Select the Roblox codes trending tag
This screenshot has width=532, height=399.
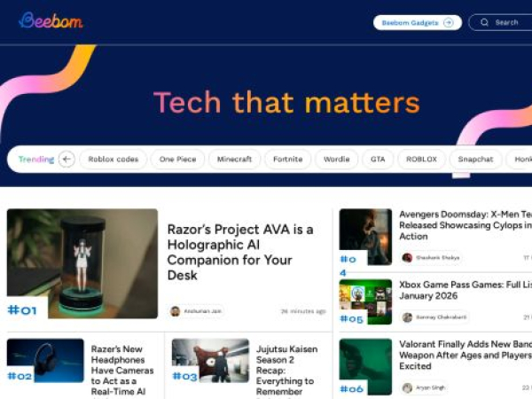[x=113, y=159]
